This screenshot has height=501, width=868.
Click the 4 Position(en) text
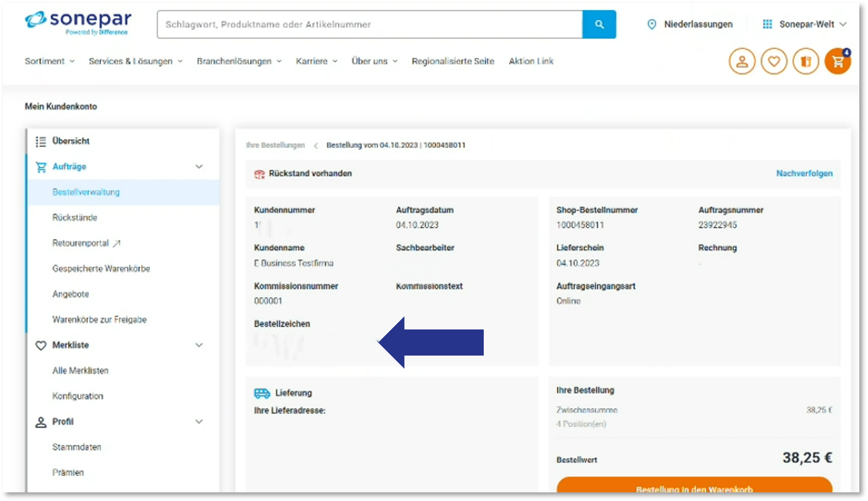581,424
